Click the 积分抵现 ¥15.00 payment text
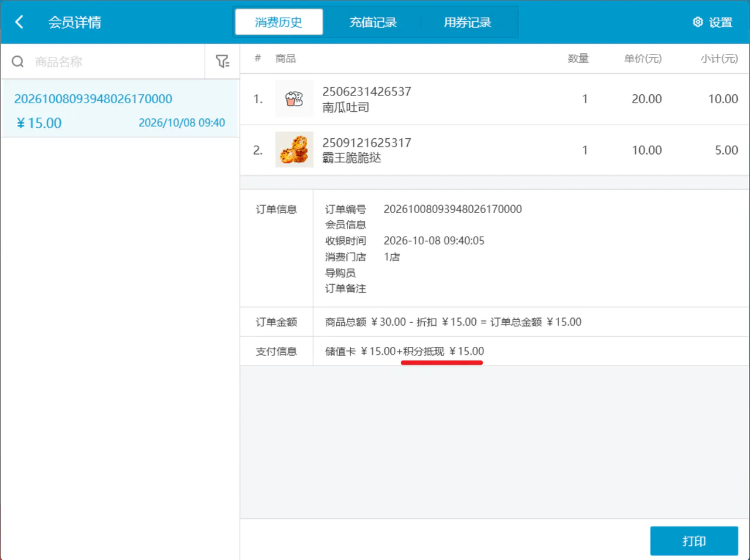The height and width of the screenshot is (560, 750). (x=444, y=351)
